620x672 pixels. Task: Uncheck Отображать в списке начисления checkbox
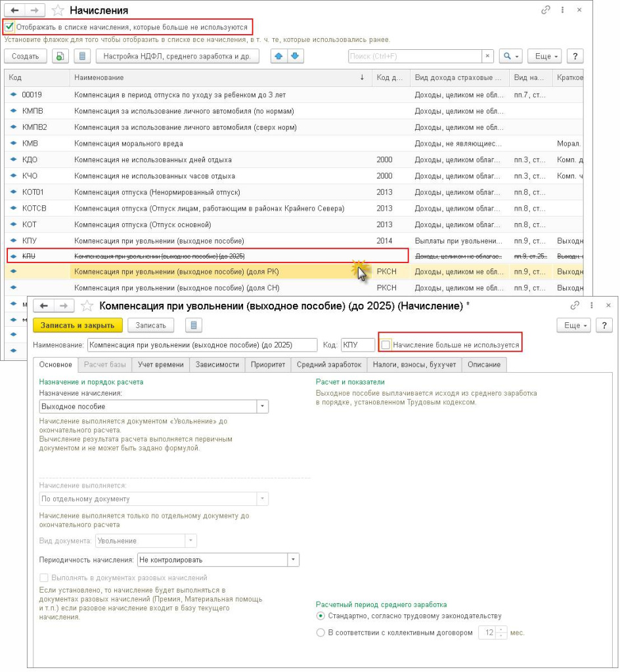pyautogui.click(x=9, y=27)
